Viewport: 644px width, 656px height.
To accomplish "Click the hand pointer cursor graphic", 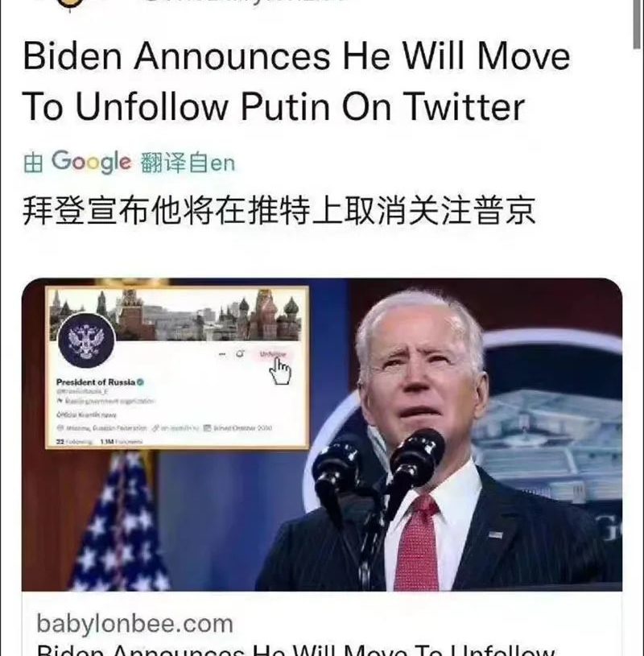I will tap(280, 371).
